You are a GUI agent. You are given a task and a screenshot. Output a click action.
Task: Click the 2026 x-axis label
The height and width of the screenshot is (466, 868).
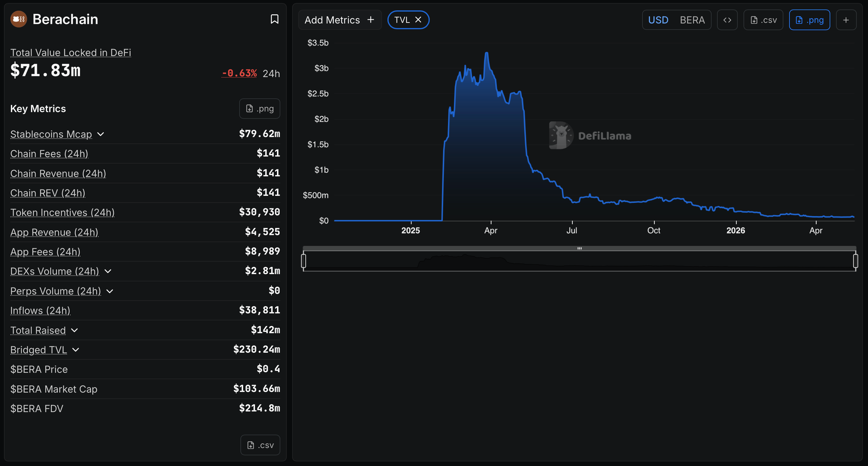[x=736, y=231]
